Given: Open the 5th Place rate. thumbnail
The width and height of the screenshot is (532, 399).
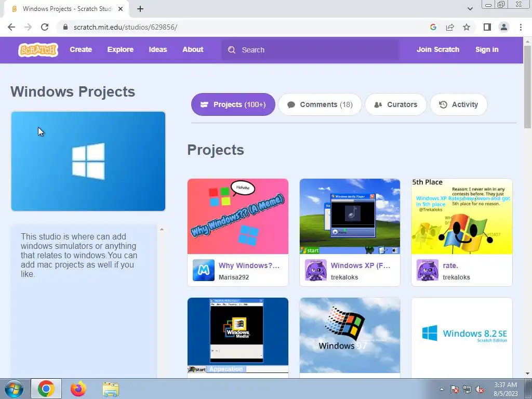Looking at the screenshot, I should point(462,216).
